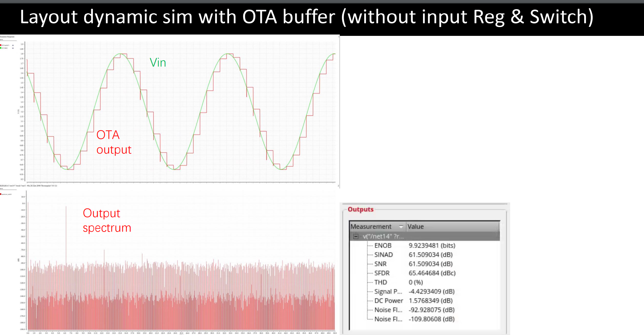Select the ENOB measurement row
This screenshot has width=644, height=335.
383,246
